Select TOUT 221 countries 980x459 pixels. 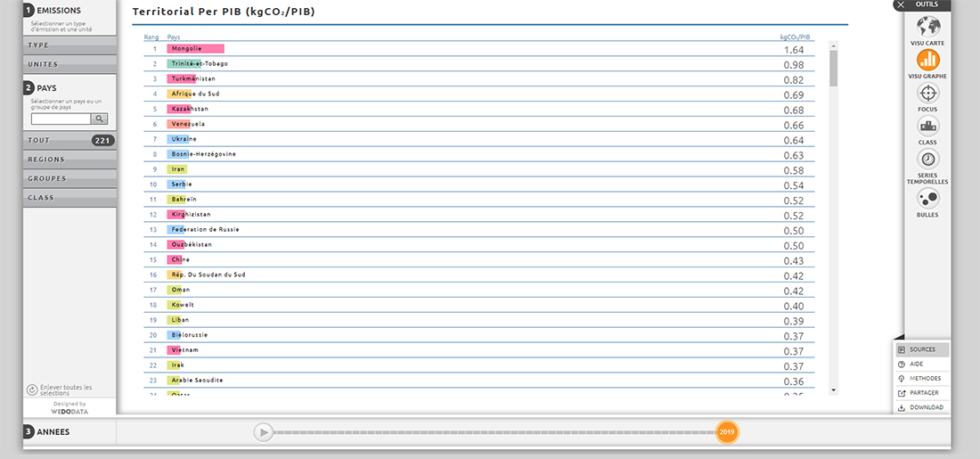[x=69, y=140]
